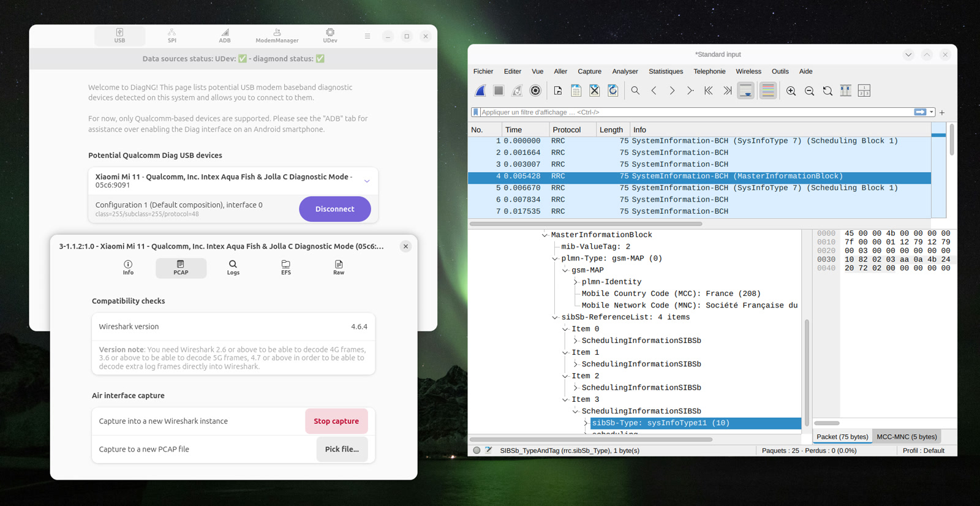
Task: Click the Disconnect button
Action: (x=335, y=209)
